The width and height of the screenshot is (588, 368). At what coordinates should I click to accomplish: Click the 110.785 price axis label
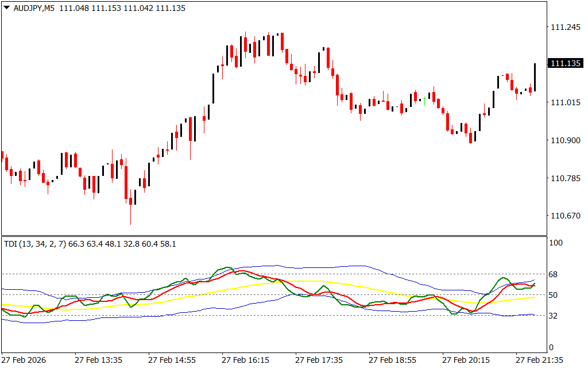pyautogui.click(x=565, y=178)
